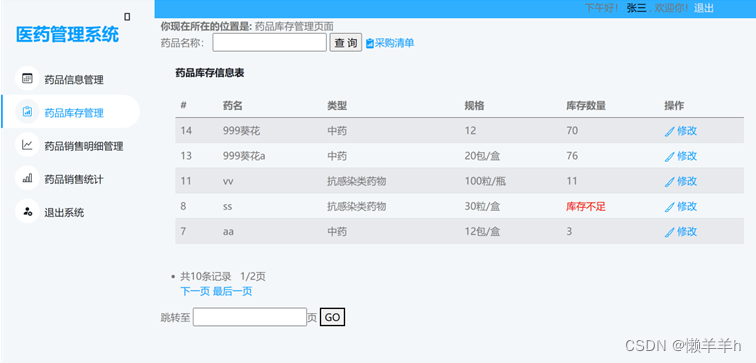This screenshot has height=363, width=756.
Task: Click the 操作 column header
Action: coord(674,106)
